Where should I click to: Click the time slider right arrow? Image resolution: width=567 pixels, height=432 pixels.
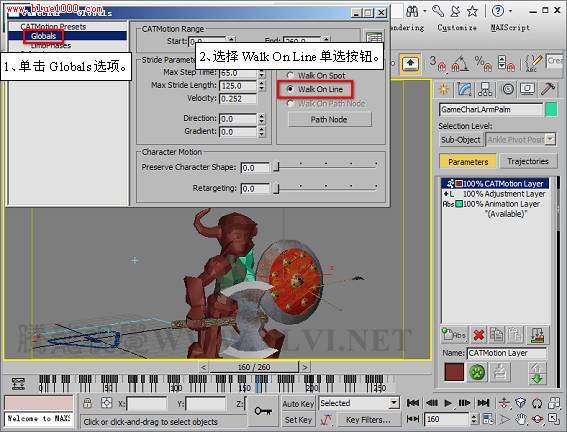click(x=305, y=367)
